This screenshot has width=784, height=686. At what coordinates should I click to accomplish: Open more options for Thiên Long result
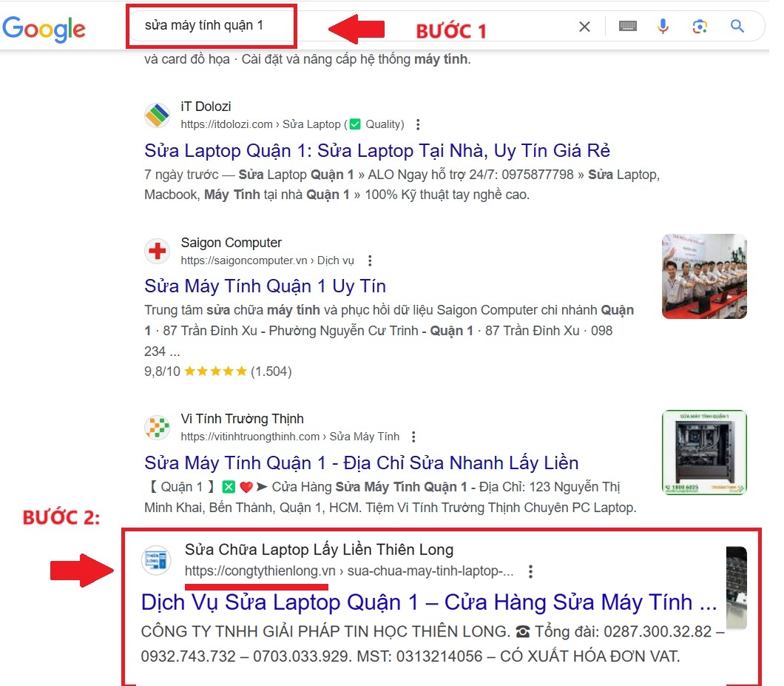coord(530,571)
